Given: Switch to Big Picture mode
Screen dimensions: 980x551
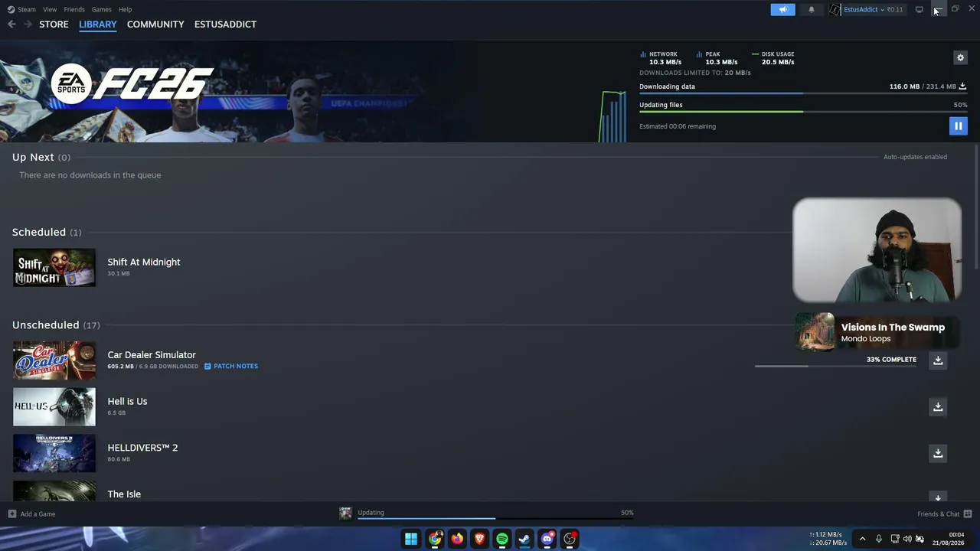Looking at the screenshot, I should (919, 9).
